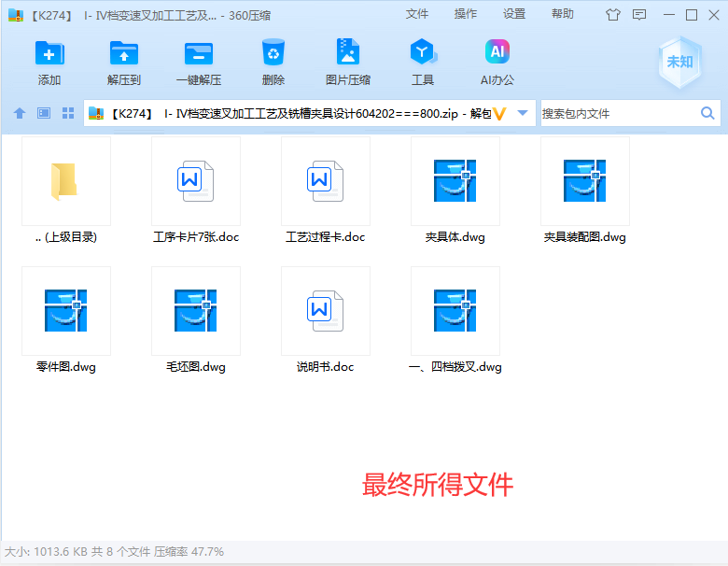
Task: Select the 上级目录 parent folder icon
Action: [x=66, y=181]
